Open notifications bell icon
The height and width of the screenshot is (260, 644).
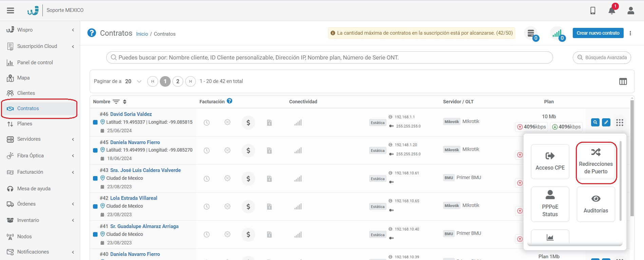click(612, 11)
